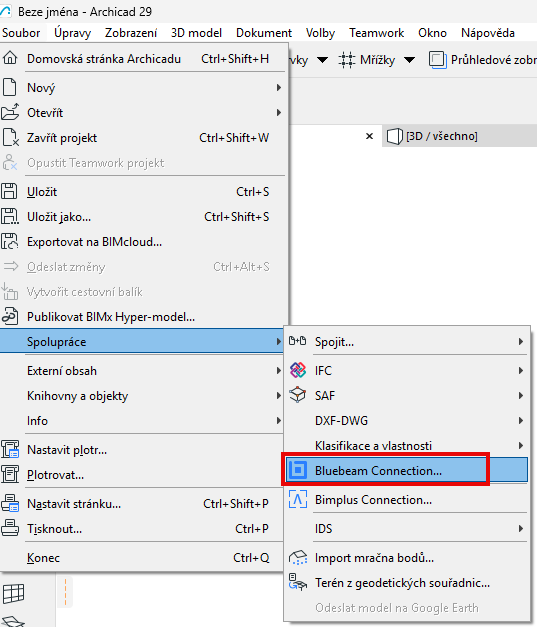Click the Mřížky grid icon in toolbar

pos(347,60)
